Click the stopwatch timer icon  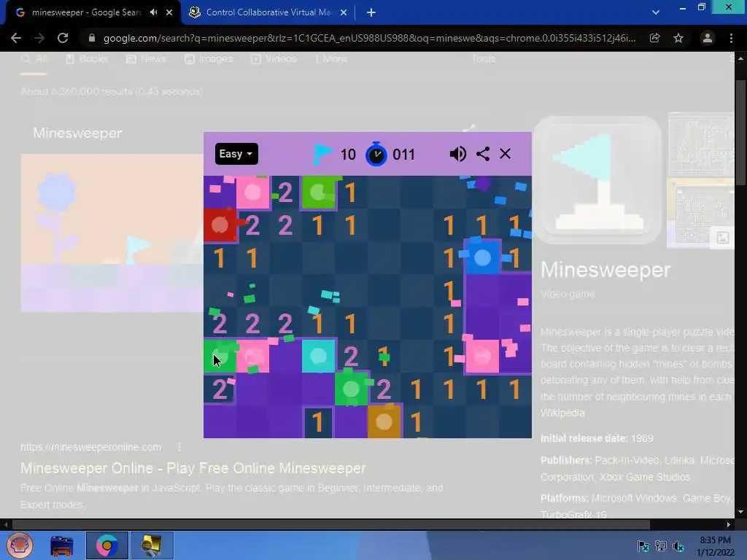coord(376,154)
